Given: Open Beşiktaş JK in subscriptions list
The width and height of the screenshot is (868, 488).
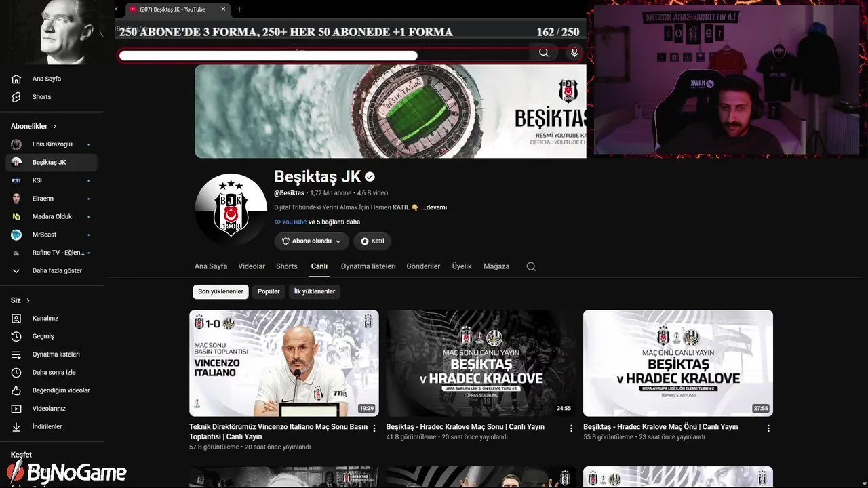Looking at the screenshot, I should (52, 163).
